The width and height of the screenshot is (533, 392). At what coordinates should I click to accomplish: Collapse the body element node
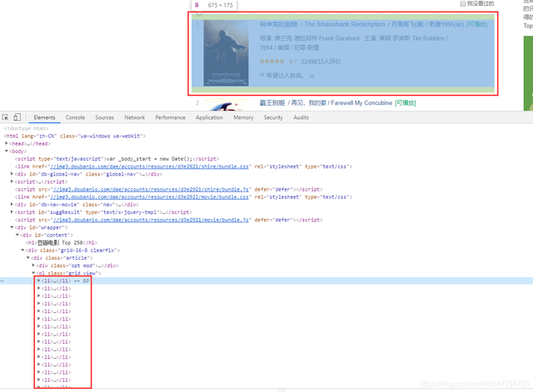click(7, 151)
